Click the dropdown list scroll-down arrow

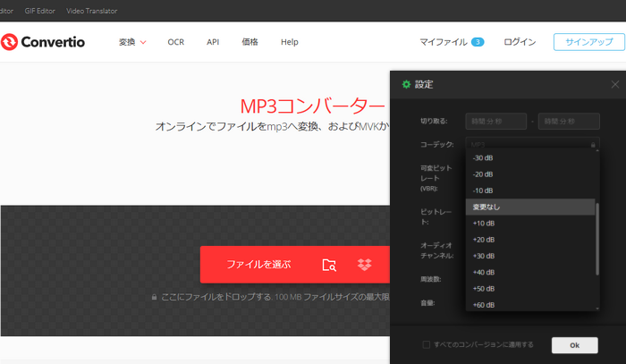click(x=597, y=309)
